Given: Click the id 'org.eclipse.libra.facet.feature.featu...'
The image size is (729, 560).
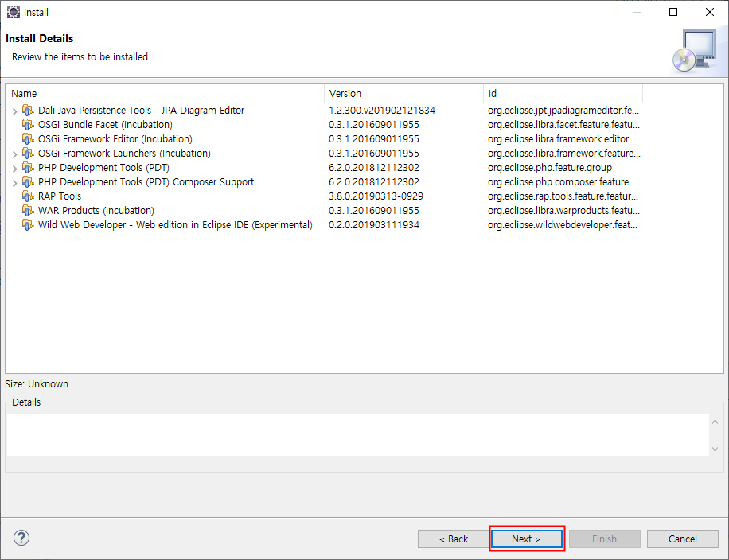Looking at the screenshot, I should (x=563, y=125).
